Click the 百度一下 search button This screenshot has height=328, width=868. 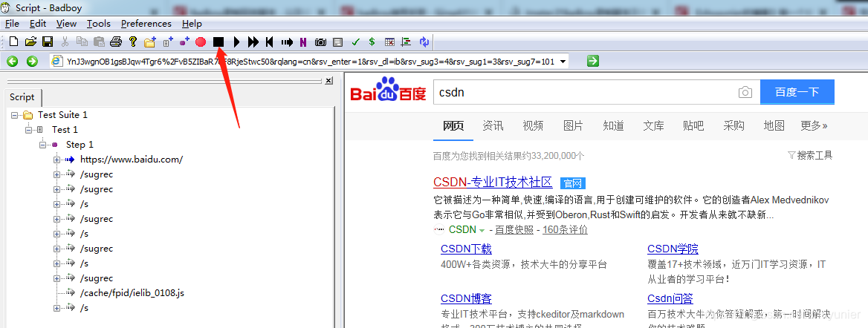797,92
